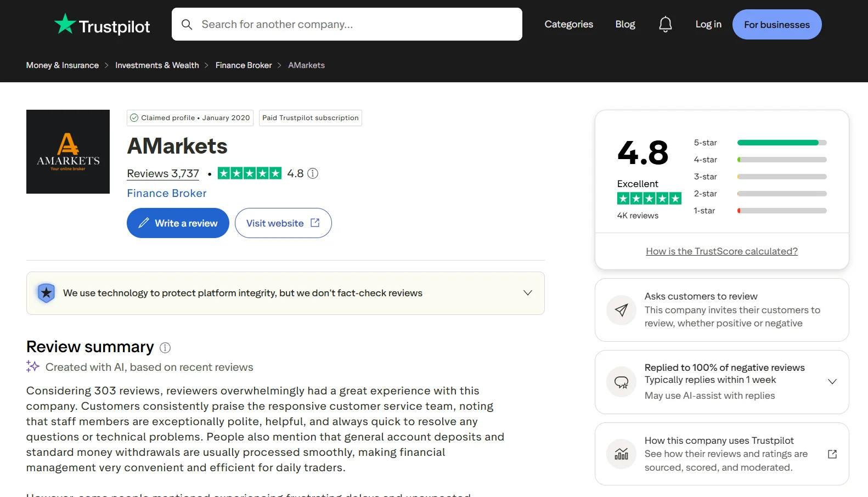This screenshot has width=868, height=497.
Task: Filter reviews by the 3-star row
Action: click(760, 177)
